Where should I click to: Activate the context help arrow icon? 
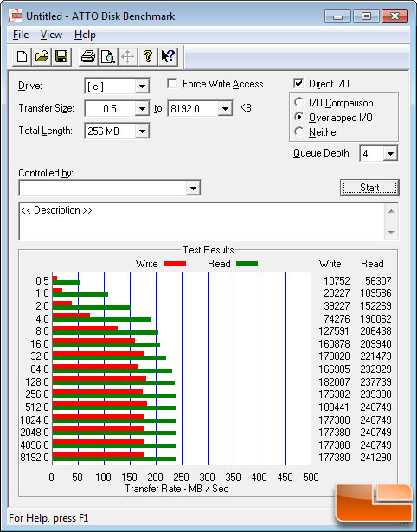[x=168, y=56]
